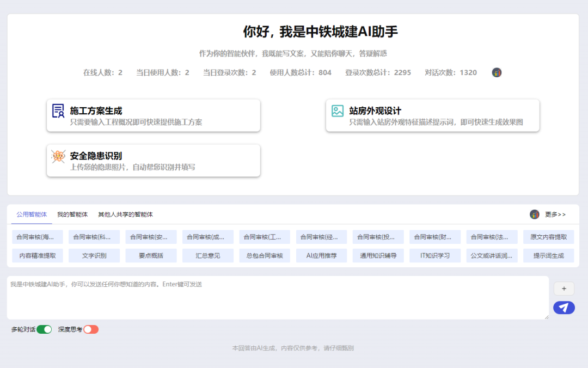
Task: Choose the 文字识别 agent
Action: point(94,255)
